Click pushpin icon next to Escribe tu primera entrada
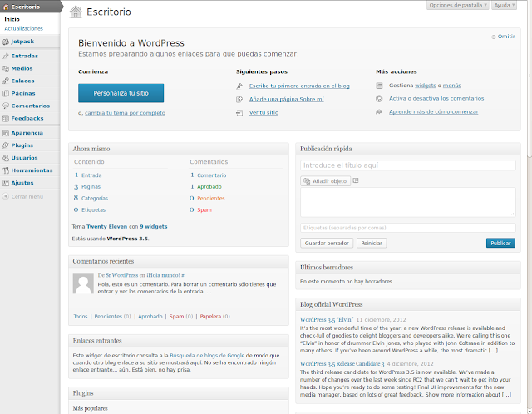The image size is (532, 414). pyautogui.click(x=239, y=86)
